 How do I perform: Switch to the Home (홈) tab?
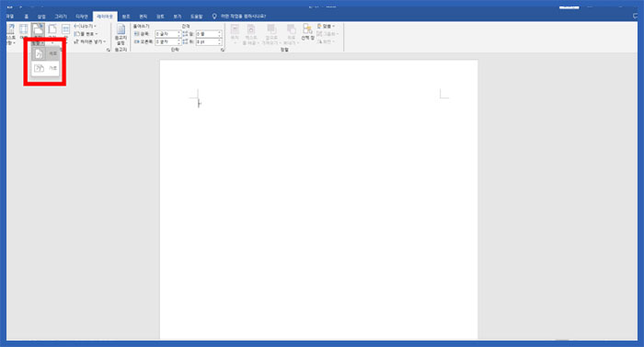27,17
